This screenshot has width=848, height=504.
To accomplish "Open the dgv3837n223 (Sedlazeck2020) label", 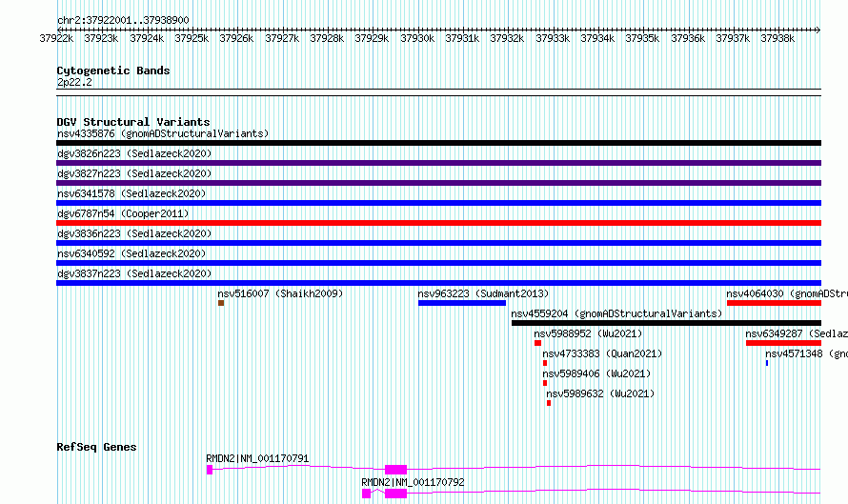I will click(x=134, y=273).
